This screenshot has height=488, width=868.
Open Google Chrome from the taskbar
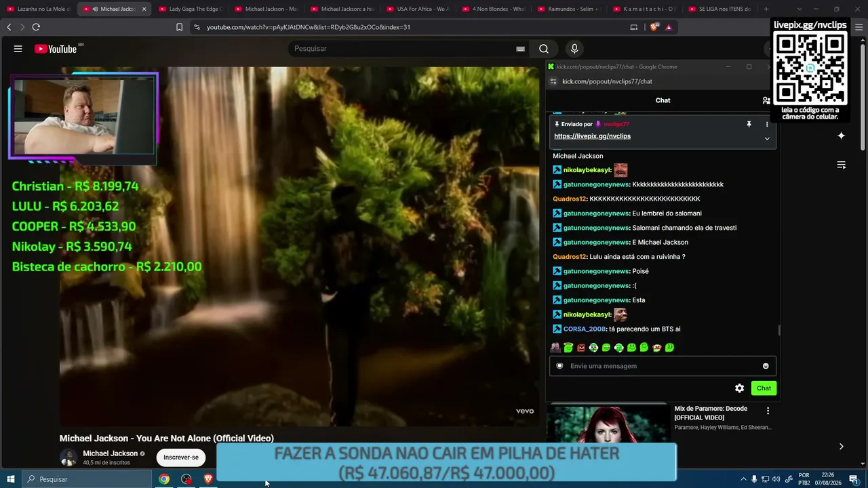(x=164, y=479)
